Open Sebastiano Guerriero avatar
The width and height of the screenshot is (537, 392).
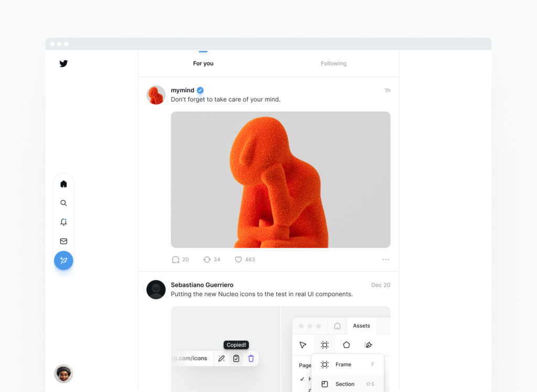tap(156, 290)
